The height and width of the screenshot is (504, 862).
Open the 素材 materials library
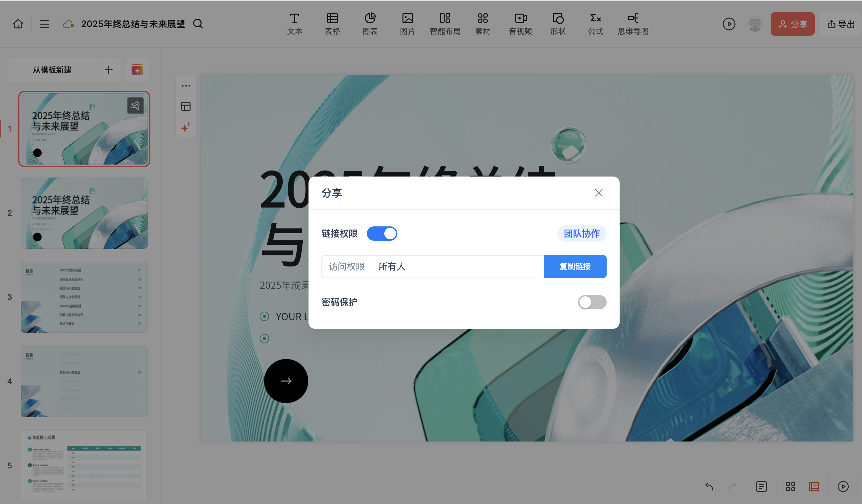[483, 24]
